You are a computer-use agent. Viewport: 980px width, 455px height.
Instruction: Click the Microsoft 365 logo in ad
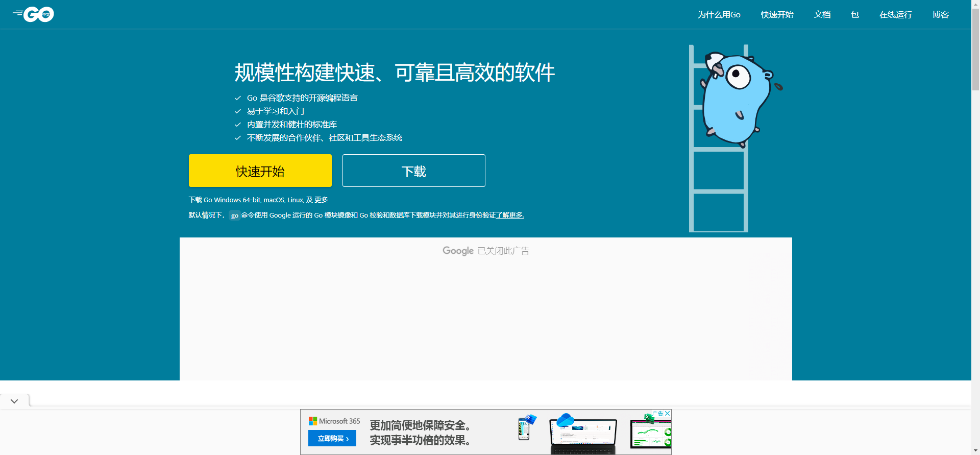(334, 421)
